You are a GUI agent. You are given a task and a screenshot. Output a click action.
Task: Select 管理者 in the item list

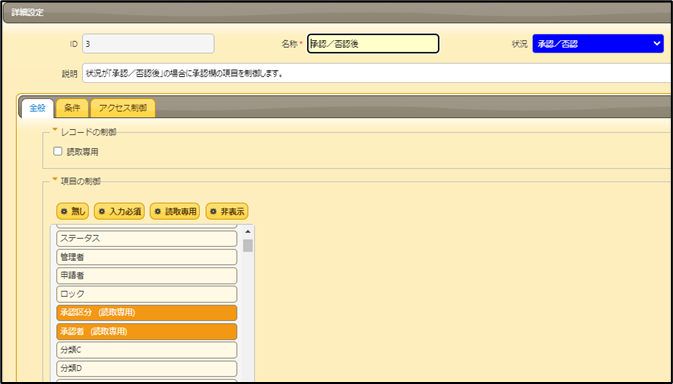click(147, 257)
